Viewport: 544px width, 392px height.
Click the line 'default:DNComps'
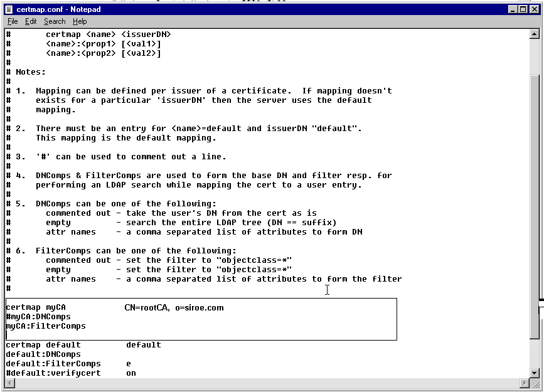43,354
